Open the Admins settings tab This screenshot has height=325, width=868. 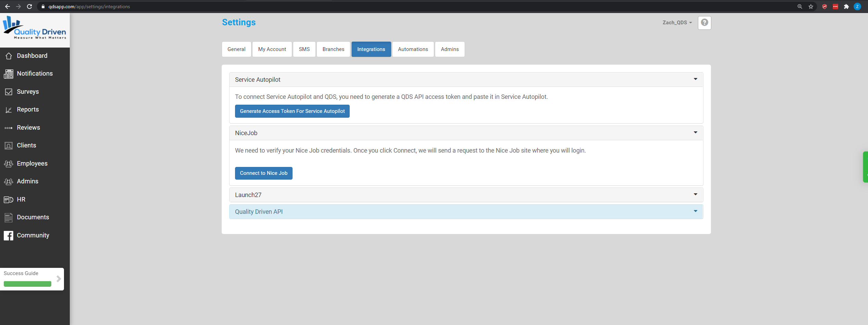450,49
